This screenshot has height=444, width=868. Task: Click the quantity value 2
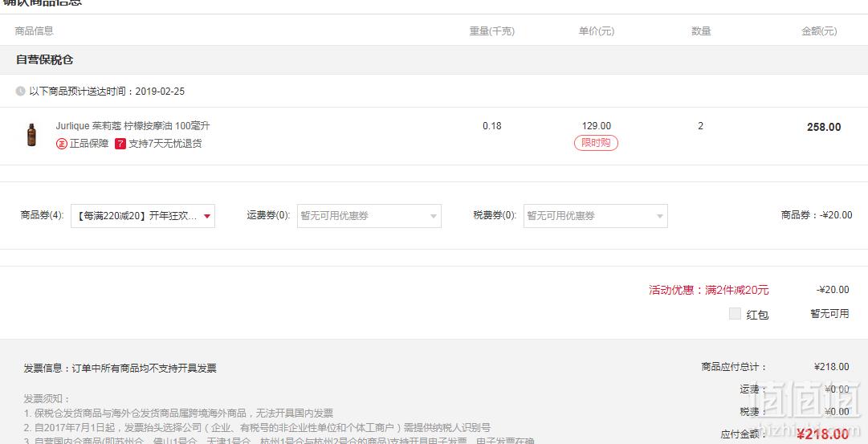(701, 126)
